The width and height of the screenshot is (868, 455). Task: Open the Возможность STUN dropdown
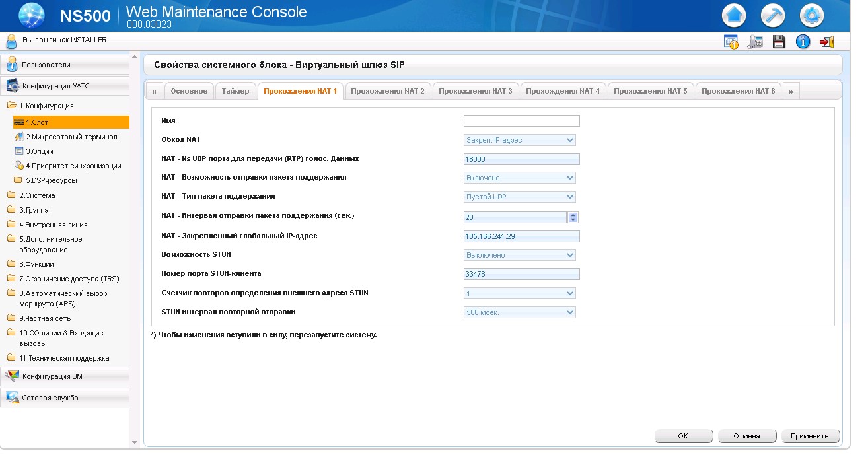point(520,255)
